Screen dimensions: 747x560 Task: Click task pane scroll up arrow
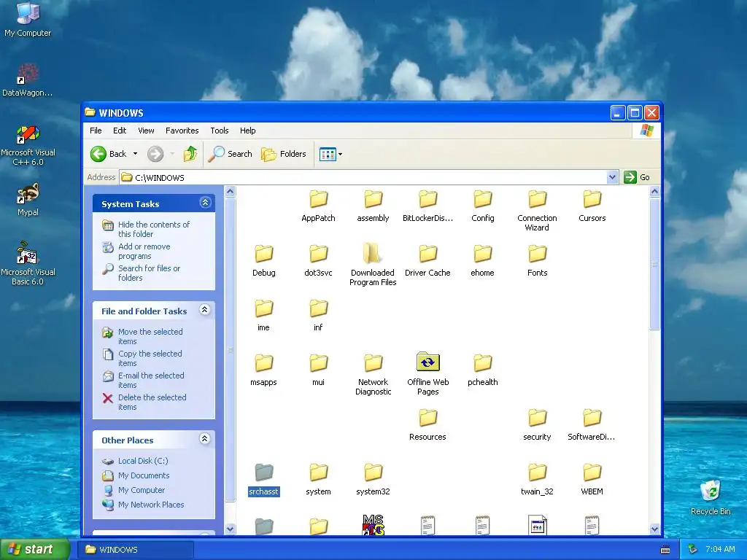(230, 192)
